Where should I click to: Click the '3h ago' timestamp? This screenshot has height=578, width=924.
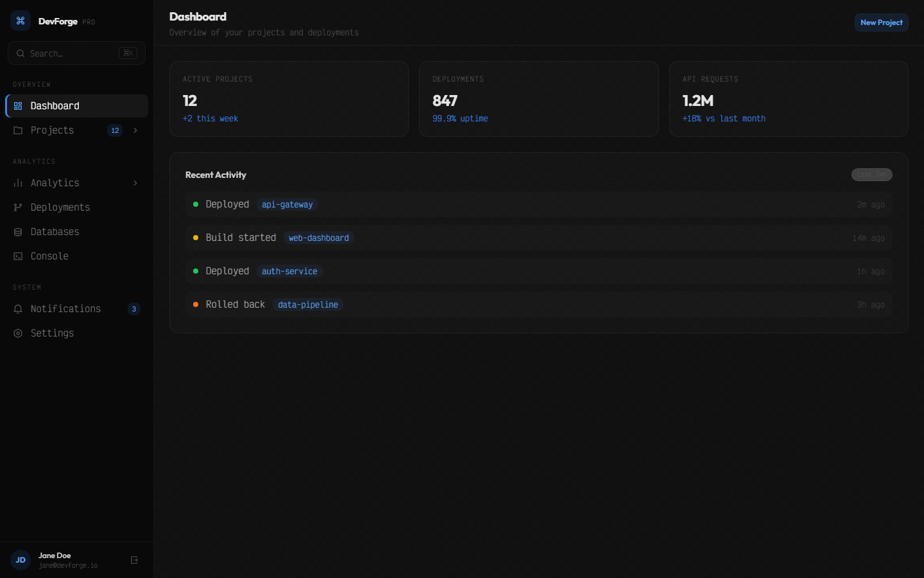click(871, 305)
